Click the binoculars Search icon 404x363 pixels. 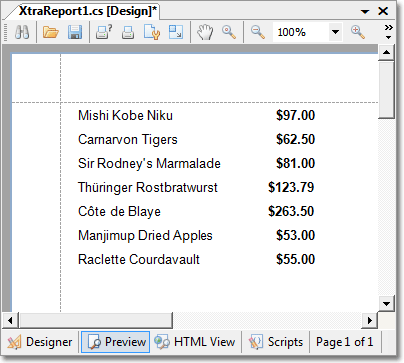[22, 32]
